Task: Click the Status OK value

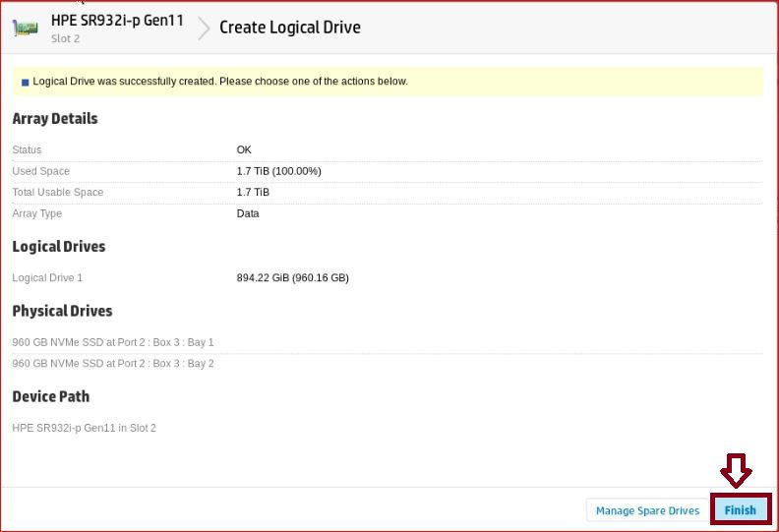Action: [244, 150]
